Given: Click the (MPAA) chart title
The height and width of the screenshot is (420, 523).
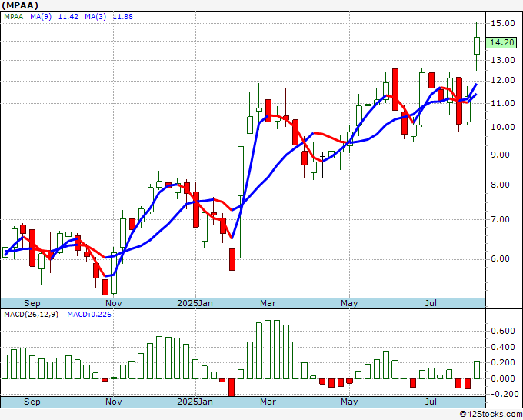Looking at the screenshot, I should (x=20, y=5).
